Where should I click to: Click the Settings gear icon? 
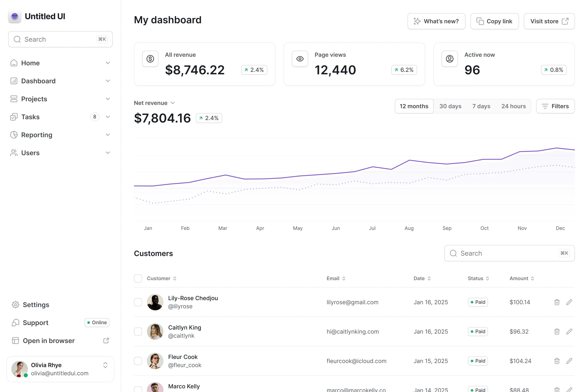16,304
